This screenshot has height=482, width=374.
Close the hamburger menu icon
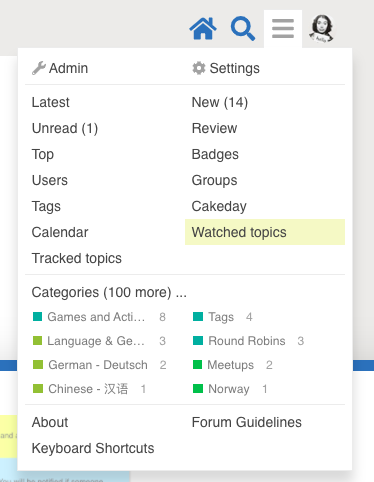[x=283, y=29]
